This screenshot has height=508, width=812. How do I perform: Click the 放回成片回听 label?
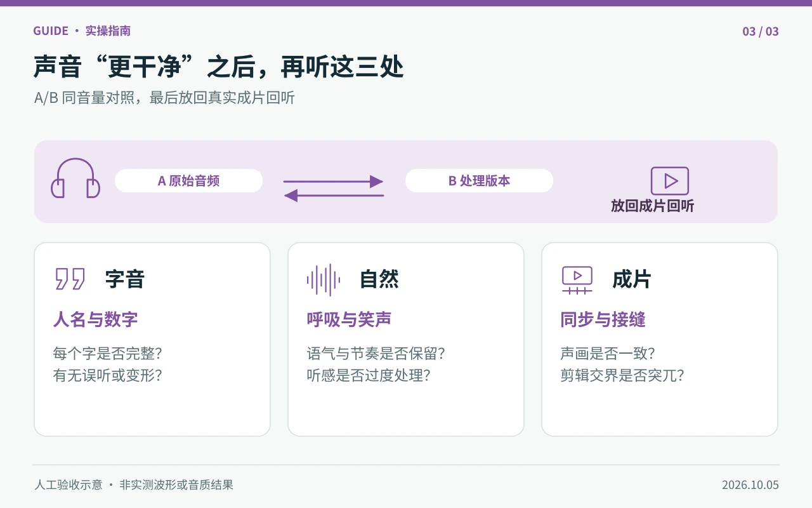pos(653,206)
